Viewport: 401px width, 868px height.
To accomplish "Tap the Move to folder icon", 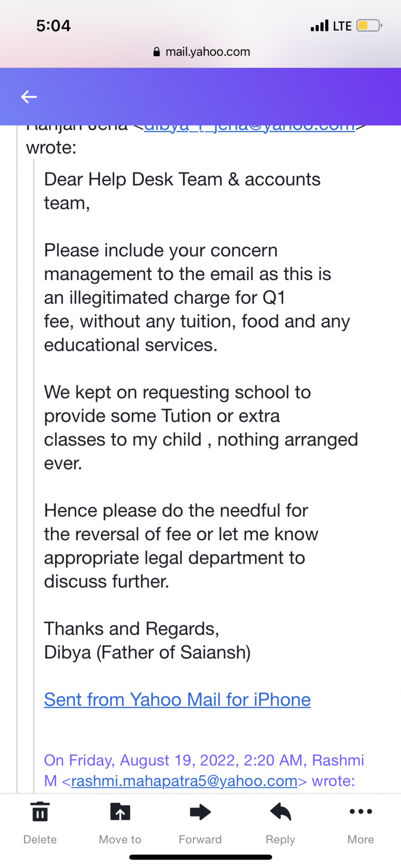I will tap(120, 812).
